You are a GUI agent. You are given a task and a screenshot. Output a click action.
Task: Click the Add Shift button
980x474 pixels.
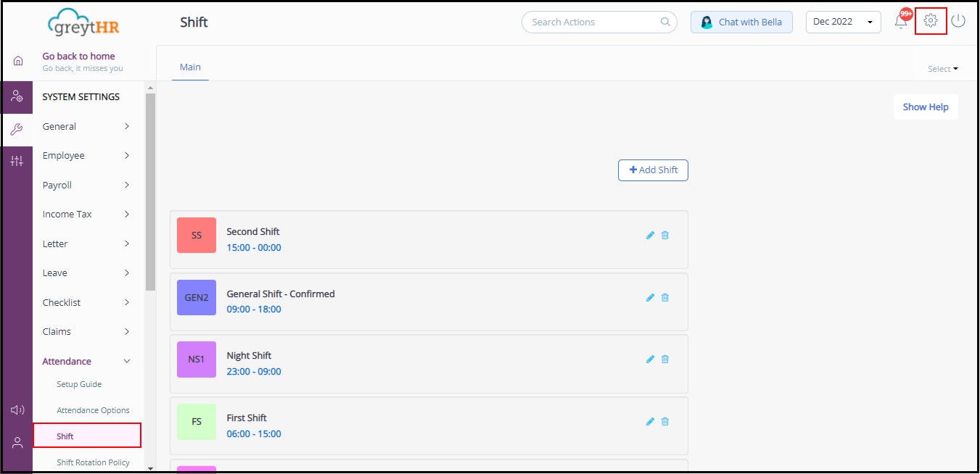(653, 170)
